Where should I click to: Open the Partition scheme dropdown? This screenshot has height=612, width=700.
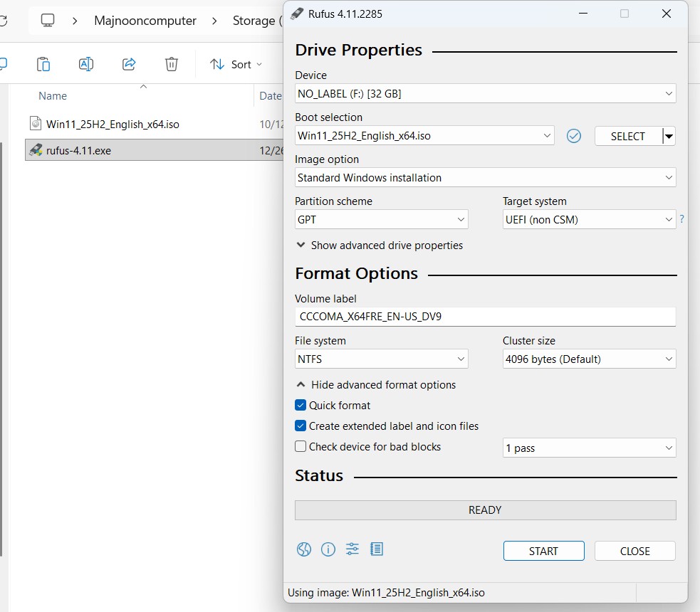pyautogui.click(x=381, y=220)
